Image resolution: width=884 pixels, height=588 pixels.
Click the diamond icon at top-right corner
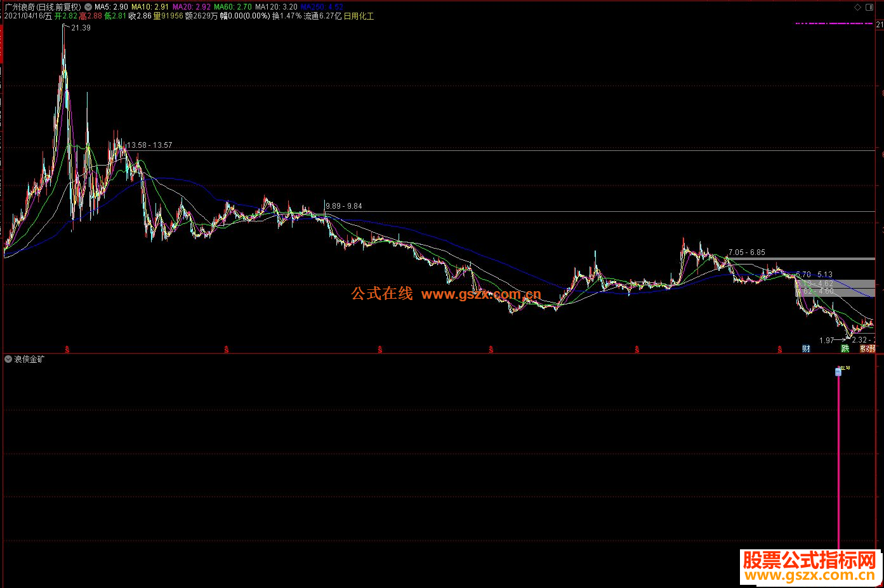point(858,8)
